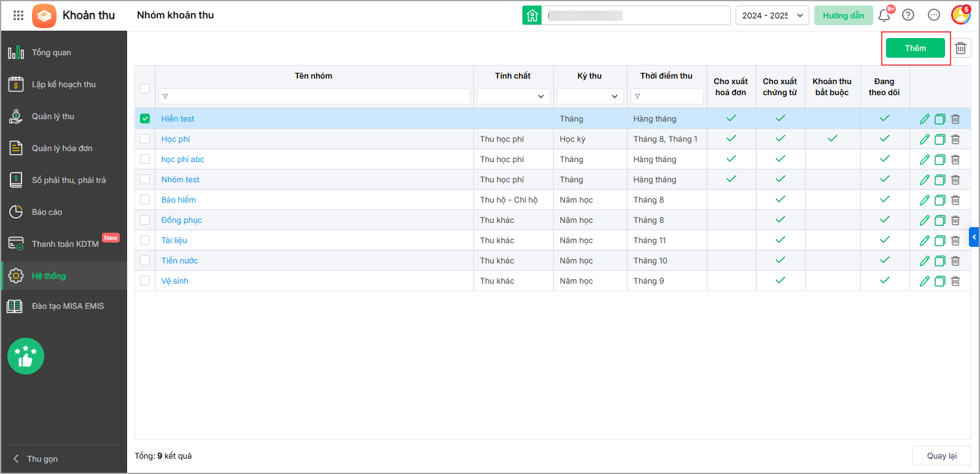Check the Vệ sinh row checkbox
The image size is (980, 474).
point(145,281)
